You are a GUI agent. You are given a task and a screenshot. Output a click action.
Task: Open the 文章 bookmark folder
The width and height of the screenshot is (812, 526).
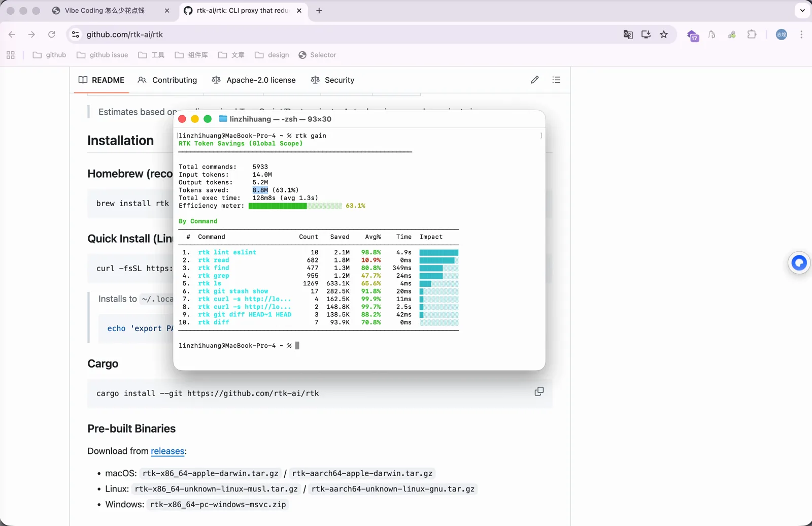pyautogui.click(x=231, y=55)
